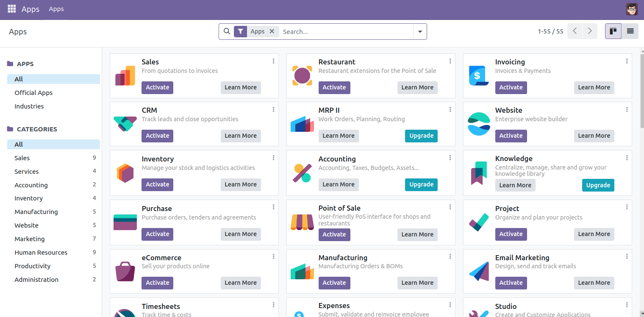Click the Point of Sale awning icon
Image resolution: width=644 pixels, height=317 pixels.
coord(302,222)
